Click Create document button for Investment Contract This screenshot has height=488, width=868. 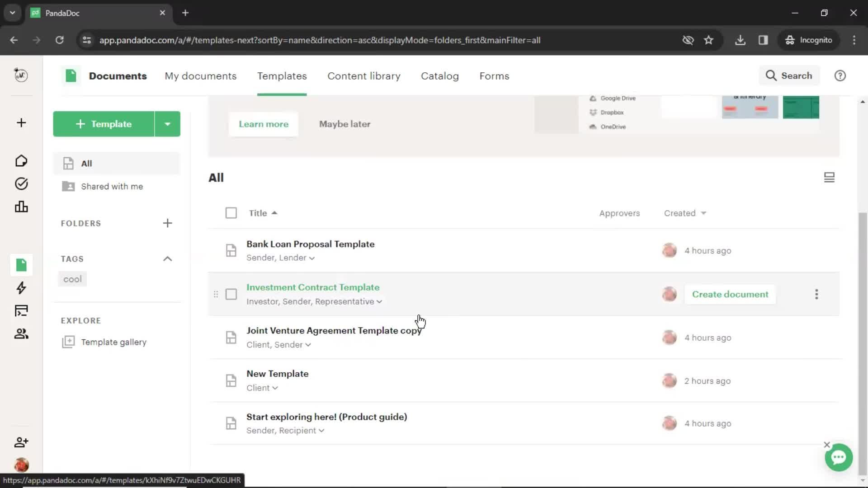[730, 294]
